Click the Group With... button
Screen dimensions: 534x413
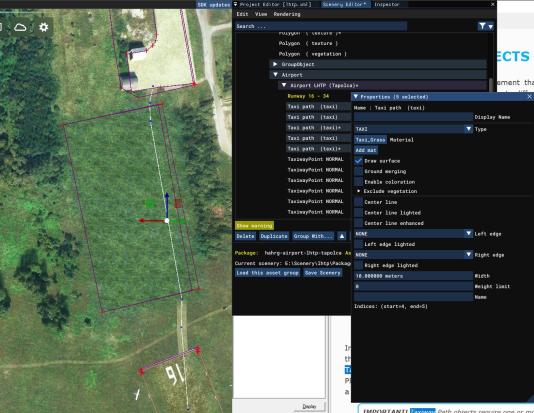click(x=313, y=236)
